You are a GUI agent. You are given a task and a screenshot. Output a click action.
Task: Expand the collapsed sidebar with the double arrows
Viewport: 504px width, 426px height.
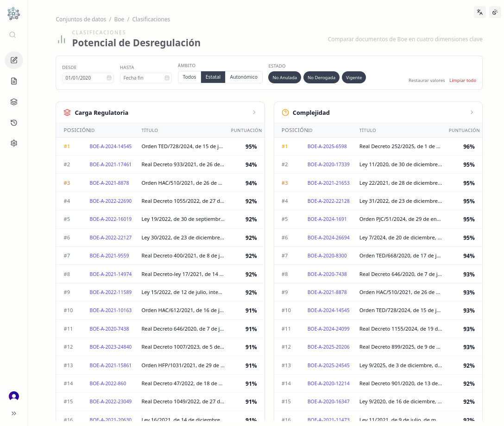coord(14,413)
